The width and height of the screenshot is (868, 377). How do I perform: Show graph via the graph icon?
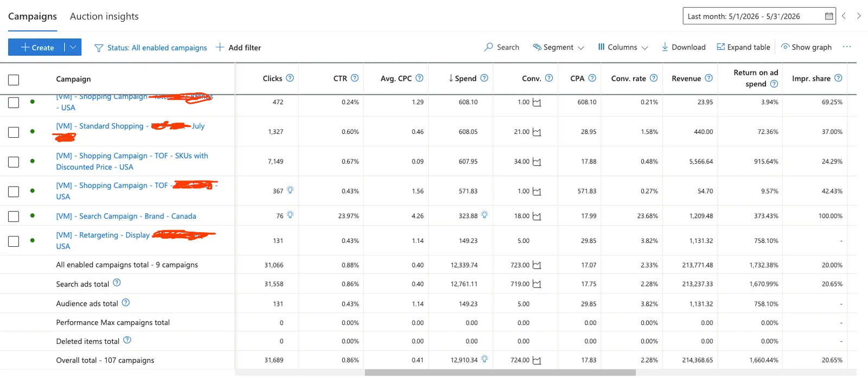pyautogui.click(x=785, y=47)
